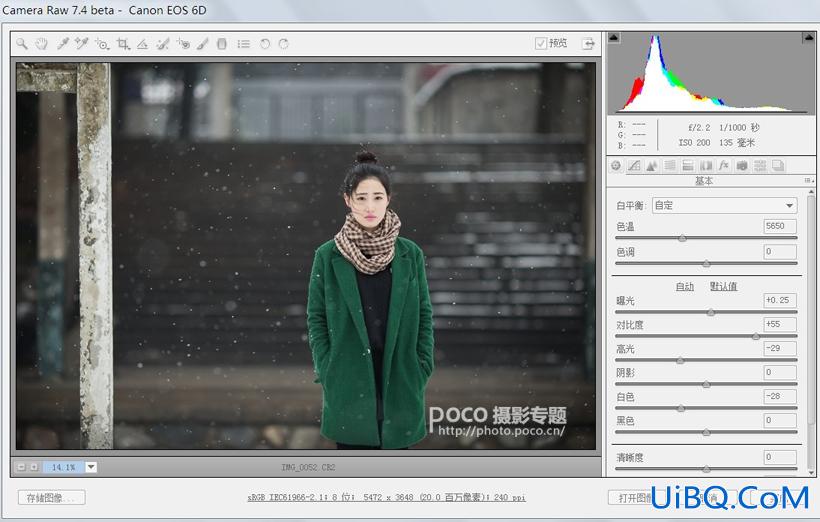Click the zoom out minus button

[21, 467]
